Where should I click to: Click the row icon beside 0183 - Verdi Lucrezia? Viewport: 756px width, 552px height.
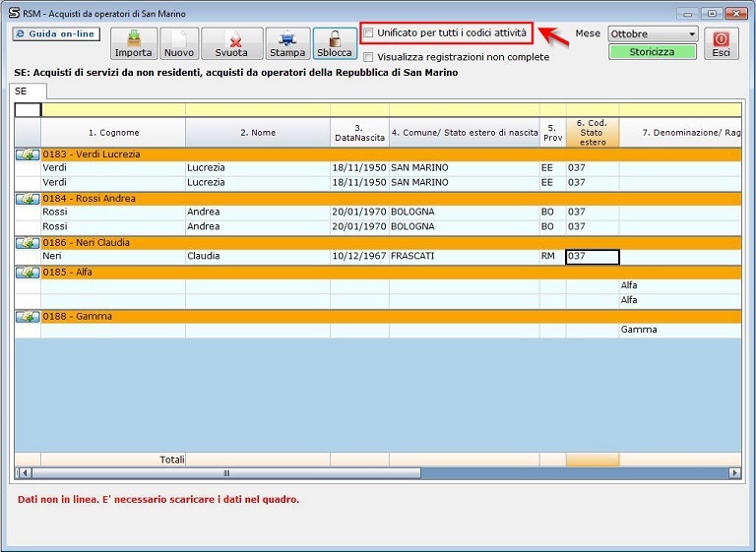[x=28, y=154]
